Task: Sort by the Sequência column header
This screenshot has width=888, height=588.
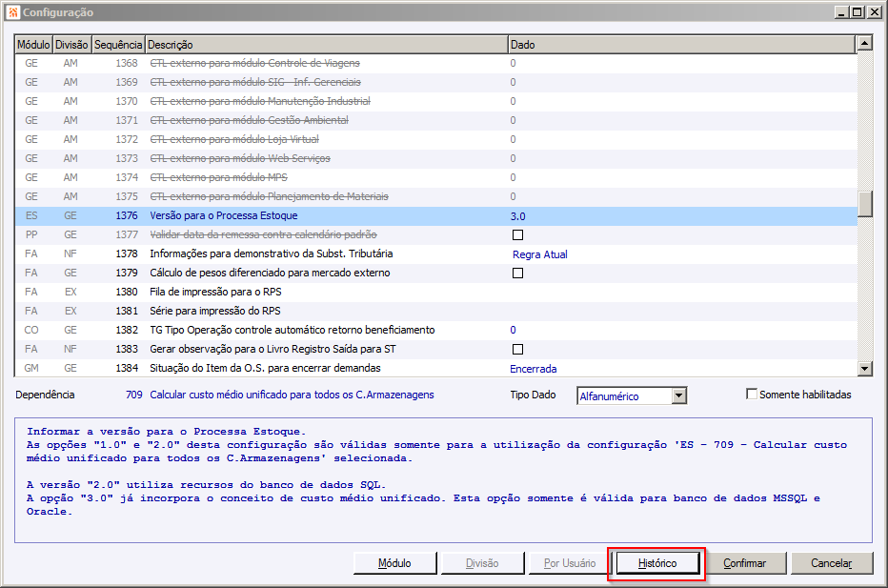Action: coord(118,45)
